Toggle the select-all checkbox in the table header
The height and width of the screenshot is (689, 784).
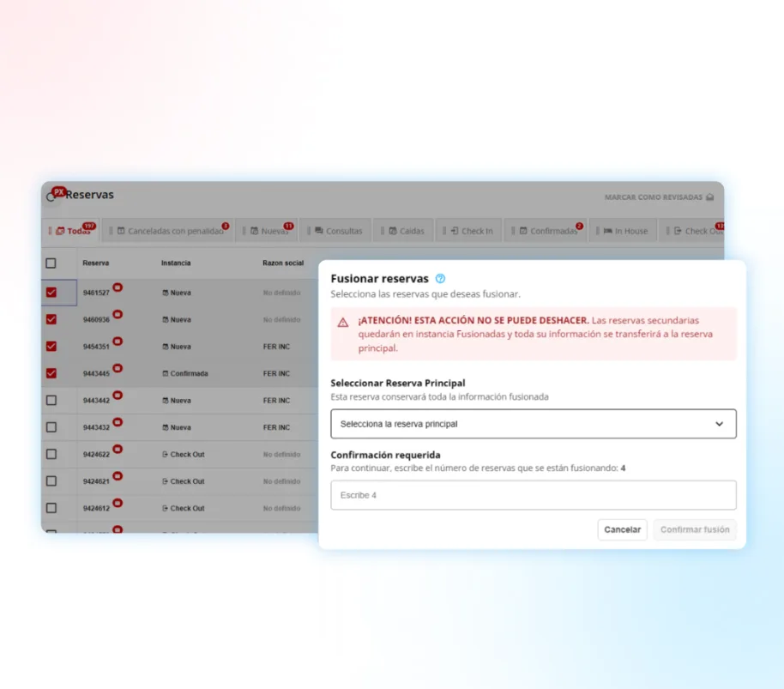point(51,263)
